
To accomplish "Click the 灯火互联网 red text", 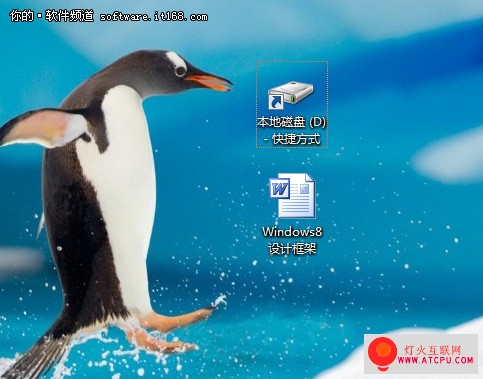I will pyautogui.click(x=433, y=350).
